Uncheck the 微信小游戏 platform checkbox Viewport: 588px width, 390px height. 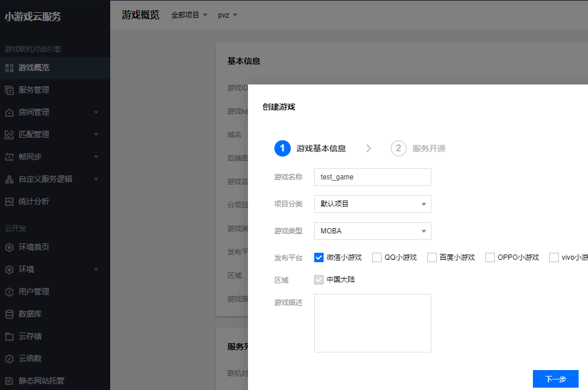319,257
